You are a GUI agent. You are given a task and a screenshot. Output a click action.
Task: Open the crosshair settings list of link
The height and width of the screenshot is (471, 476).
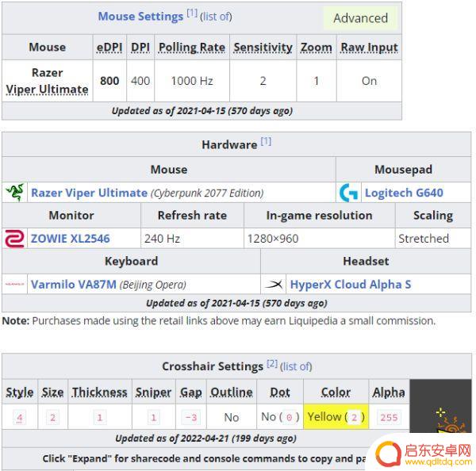[296, 366]
